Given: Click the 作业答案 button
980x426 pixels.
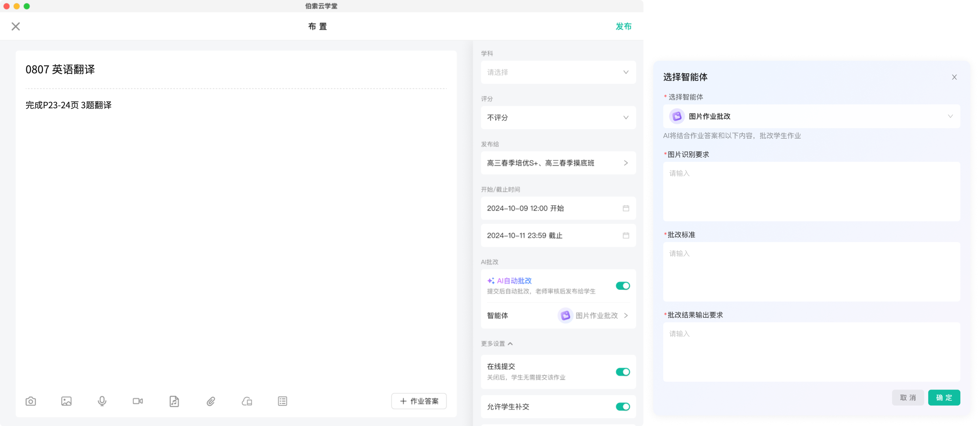Looking at the screenshot, I should 419,401.
